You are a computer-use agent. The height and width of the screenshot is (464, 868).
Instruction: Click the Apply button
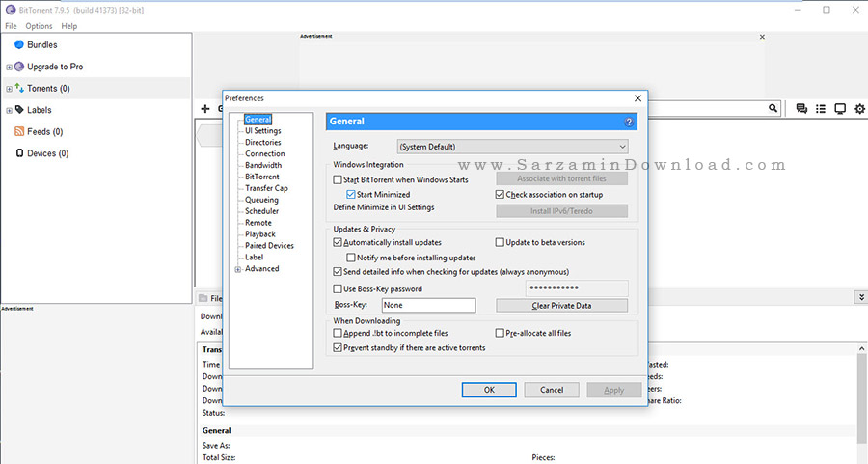[x=614, y=390]
